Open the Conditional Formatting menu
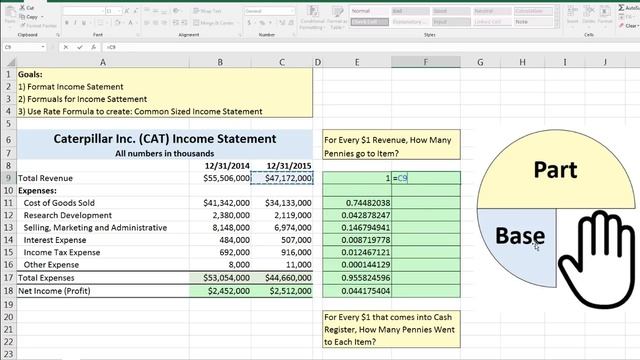 point(313,18)
